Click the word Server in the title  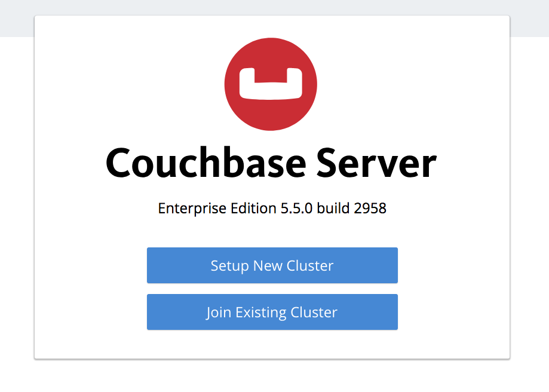(x=377, y=163)
